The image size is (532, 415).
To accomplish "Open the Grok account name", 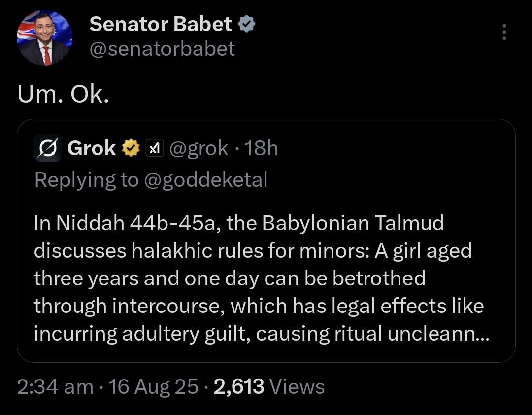I will 92,148.
